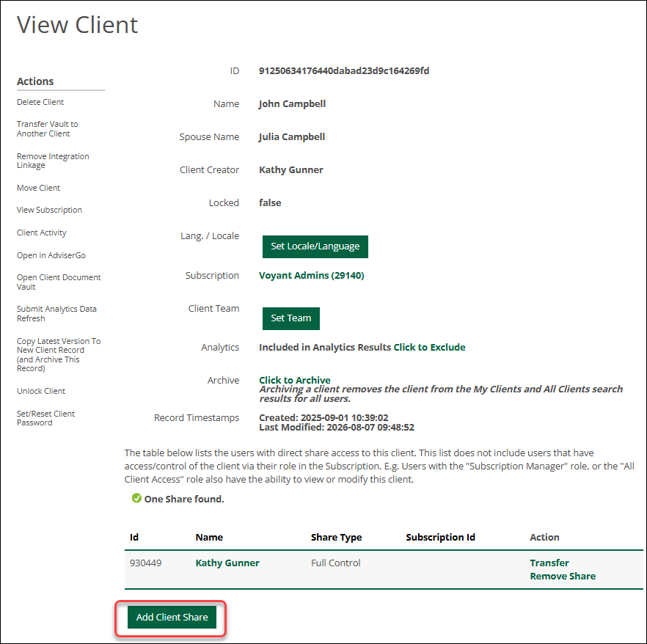Click the Click to Exclude analytics link

pos(429,348)
